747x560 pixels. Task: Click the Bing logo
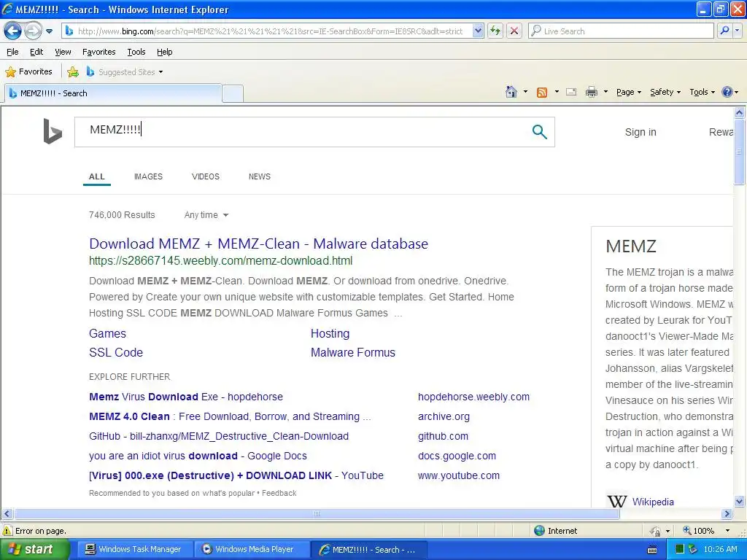pyautogui.click(x=53, y=131)
